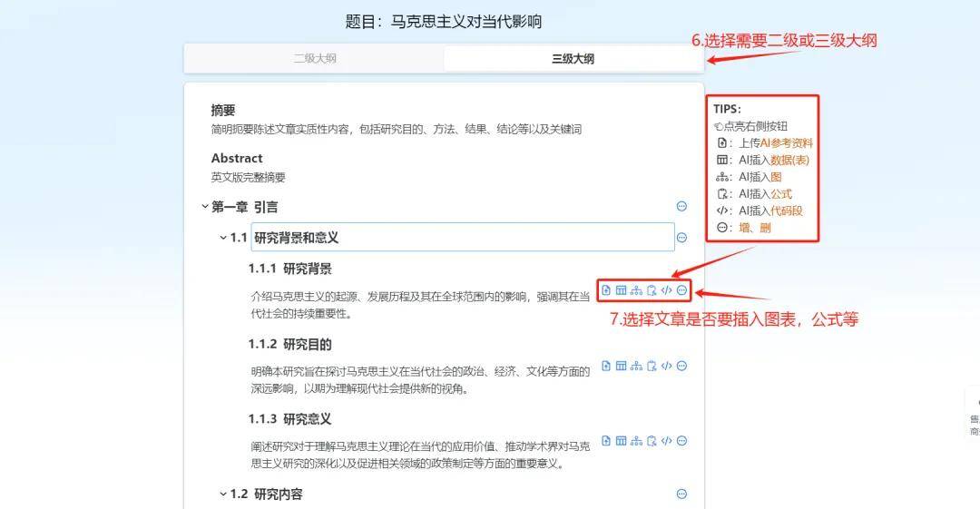Click the Abstract heading

click(x=237, y=158)
